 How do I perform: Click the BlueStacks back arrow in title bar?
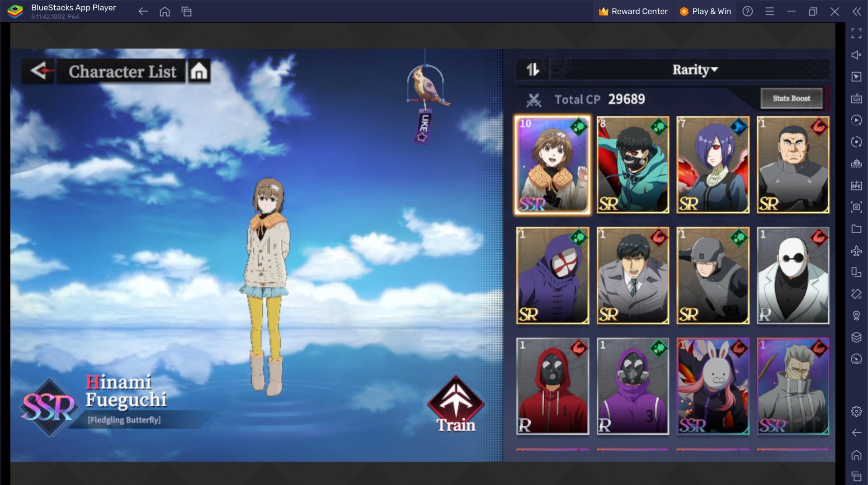143,11
